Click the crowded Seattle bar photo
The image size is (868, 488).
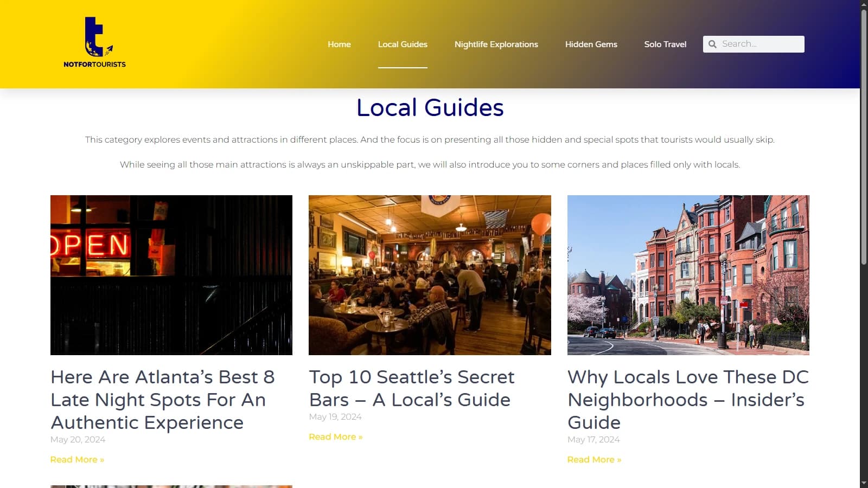coord(430,275)
